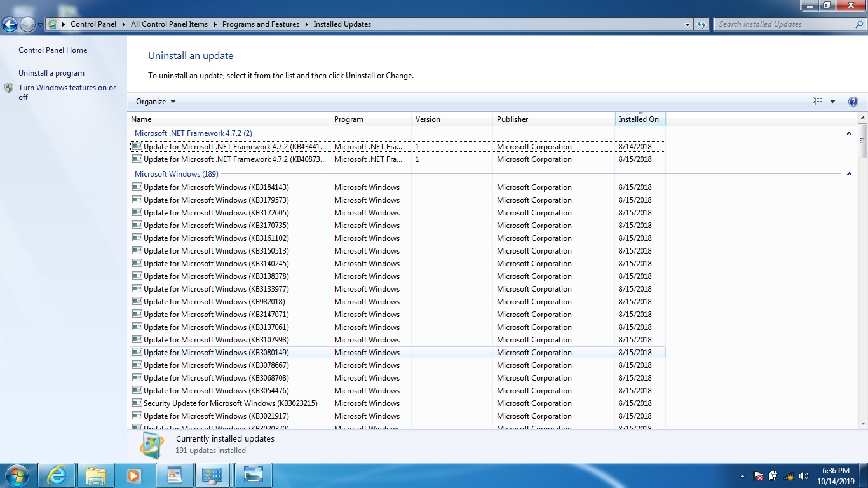
Task: Open the Control Panel Home link
Action: point(53,50)
